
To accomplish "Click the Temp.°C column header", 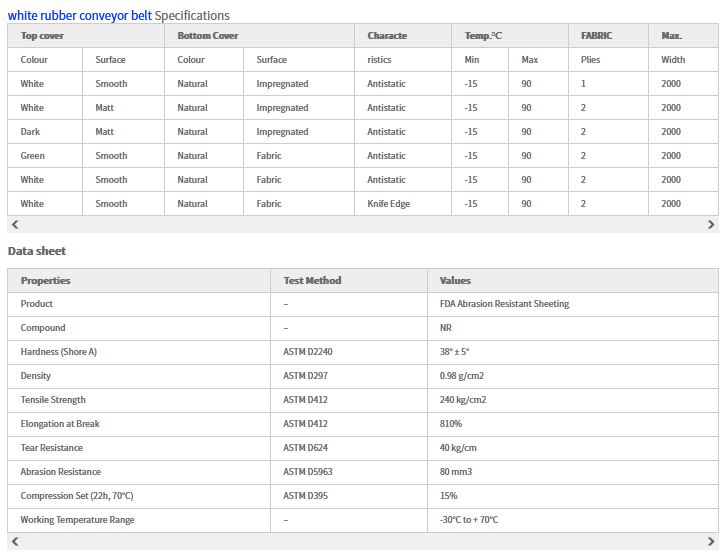I will pos(483,36).
